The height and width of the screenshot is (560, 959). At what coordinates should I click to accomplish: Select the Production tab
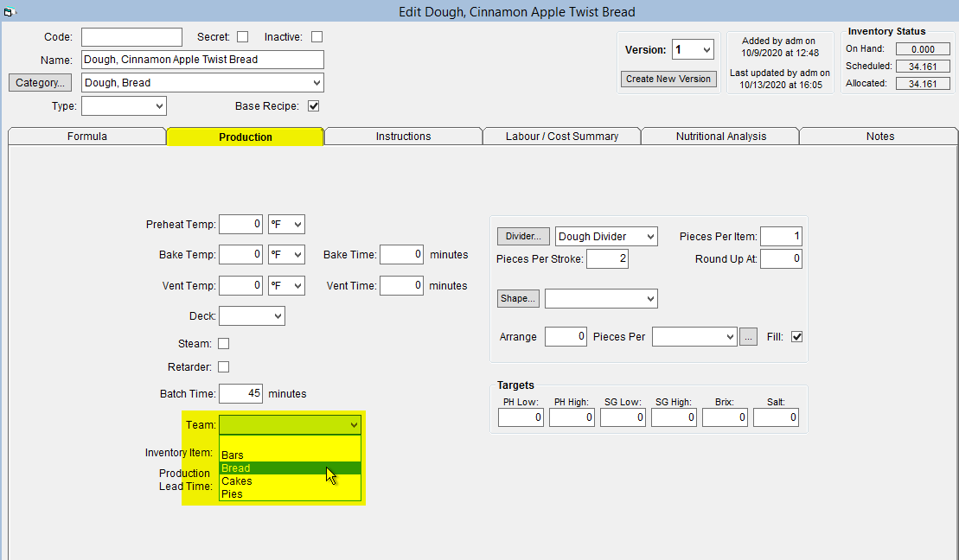pyautogui.click(x=246, y=137)
